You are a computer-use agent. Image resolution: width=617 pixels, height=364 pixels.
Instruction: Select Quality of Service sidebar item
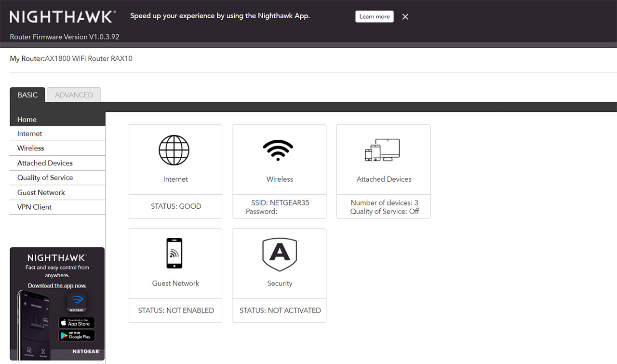pos(57,177)
